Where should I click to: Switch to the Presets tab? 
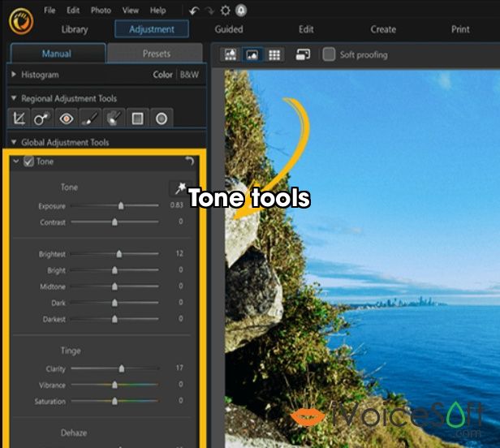click(156, 54)
